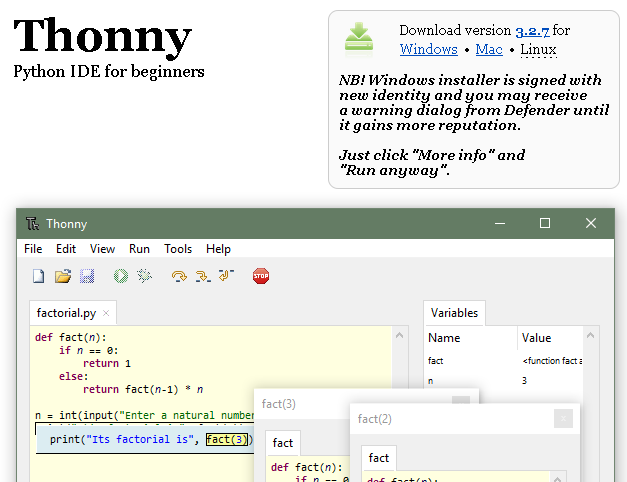Open the View menu
Image resolution: width=627 pixels, height=482 pixels.
pyautogui.click(x=102, y=249)
